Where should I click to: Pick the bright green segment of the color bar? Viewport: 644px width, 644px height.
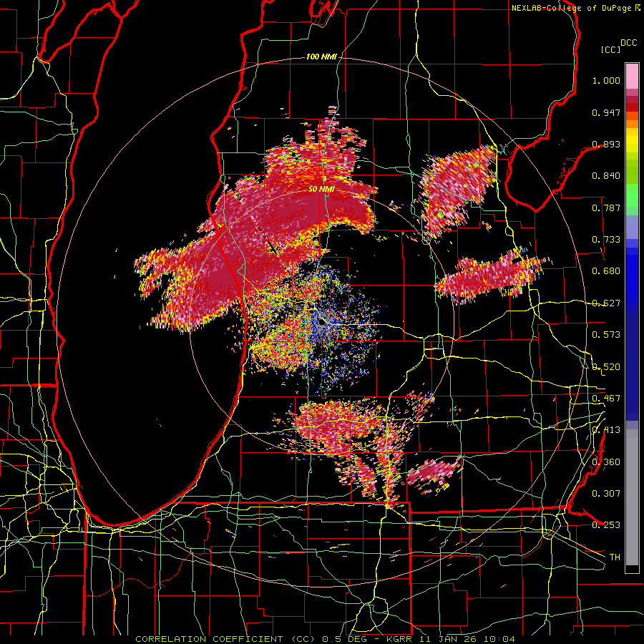pyautogui.click(x=632, y=195)
